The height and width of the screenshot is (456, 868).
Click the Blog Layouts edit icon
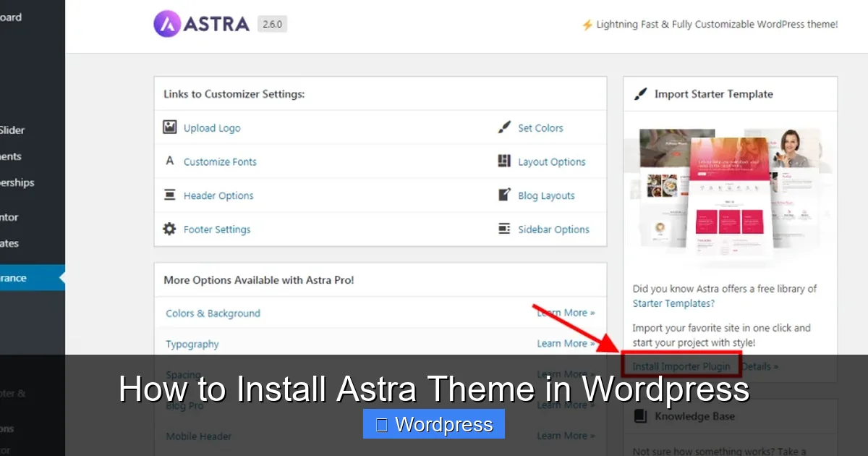pyautogui.click(x=504, y=195)
